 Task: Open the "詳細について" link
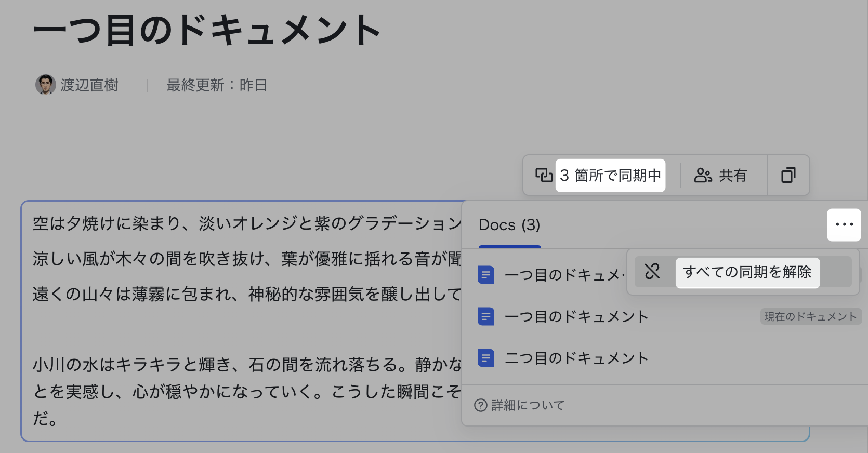pos(528,405)
